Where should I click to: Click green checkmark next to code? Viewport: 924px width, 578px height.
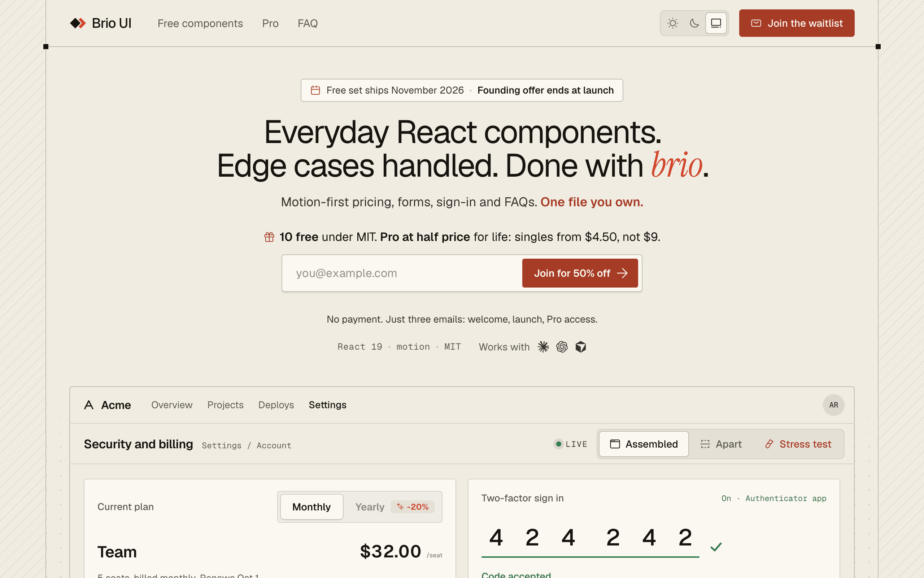click(716, 547)
